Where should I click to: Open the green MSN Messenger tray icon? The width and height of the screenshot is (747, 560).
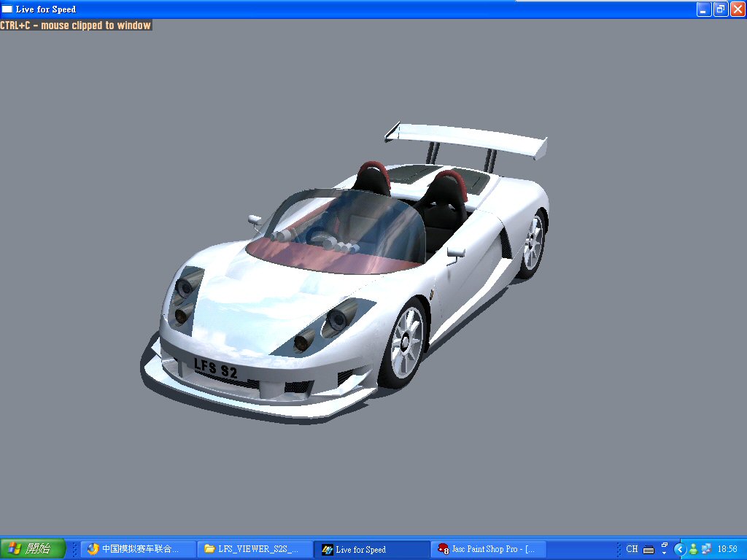click(x=693, y=550)
